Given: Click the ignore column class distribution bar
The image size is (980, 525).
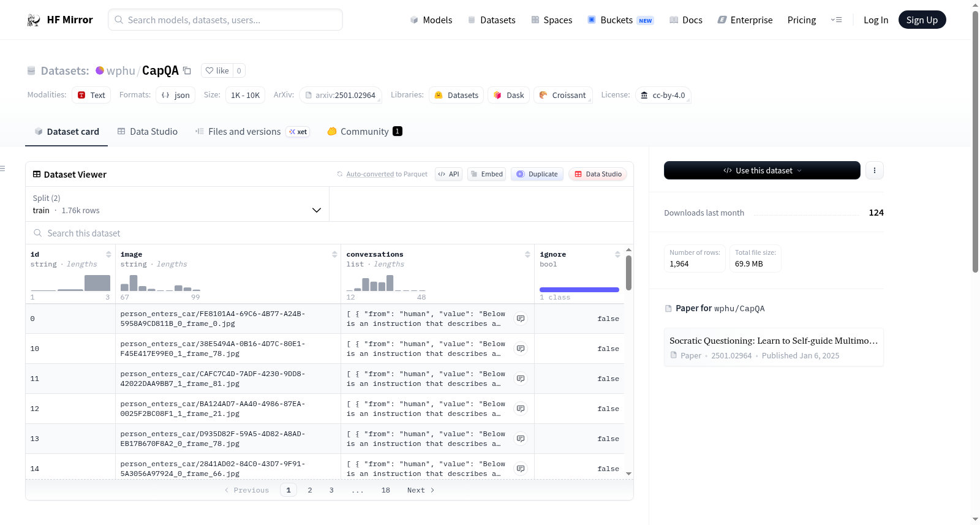Looking at the screenshot, I should coord(579,290).
